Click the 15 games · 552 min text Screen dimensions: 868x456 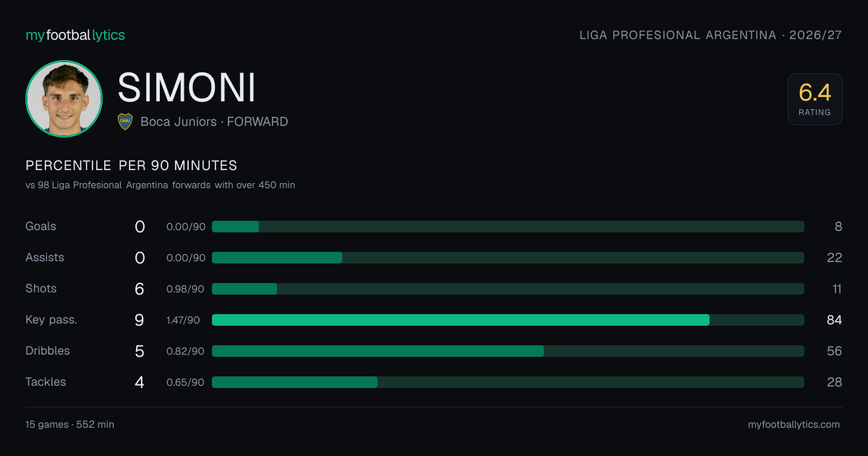tap(69, 425)
